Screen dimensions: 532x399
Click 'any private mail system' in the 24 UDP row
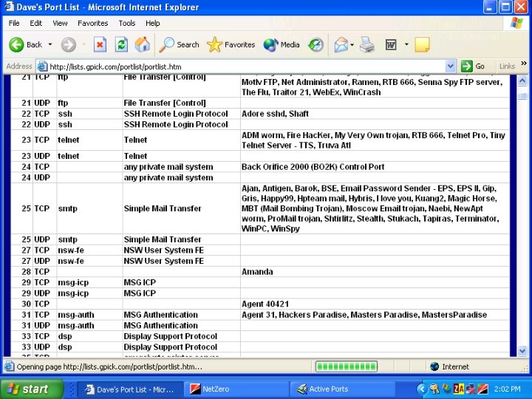pyautogui.click(x=168, y=178)
